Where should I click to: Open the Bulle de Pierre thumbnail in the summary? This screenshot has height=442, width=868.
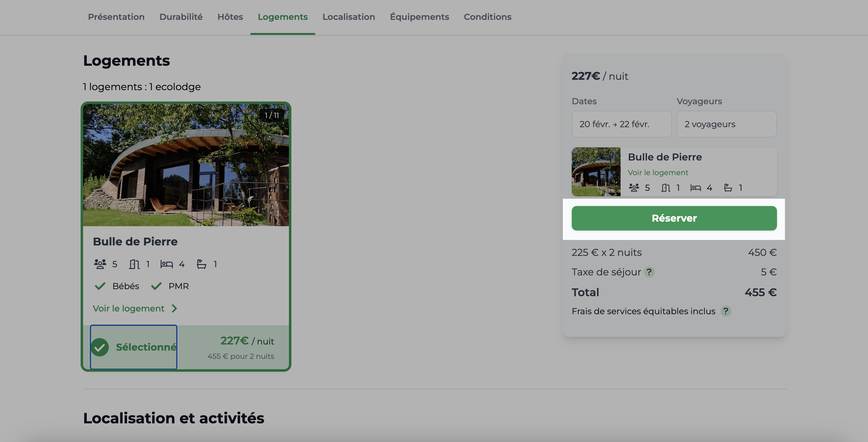coord(596,171)
